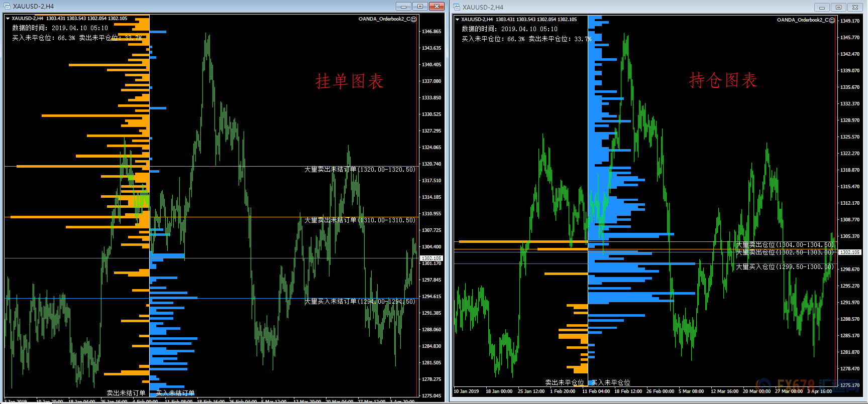Click 买入未平仓位: 66.3% text in 挂单图表 chart
This screenshot has width=868, height=404.
44,38
